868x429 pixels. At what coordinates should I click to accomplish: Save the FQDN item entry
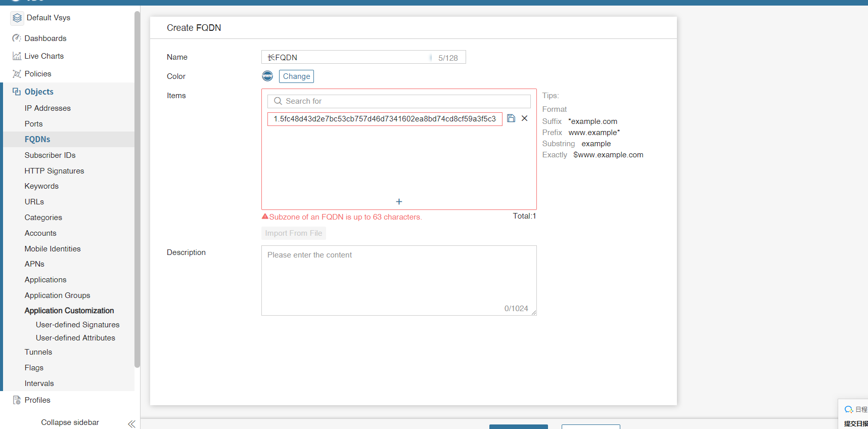511,118
